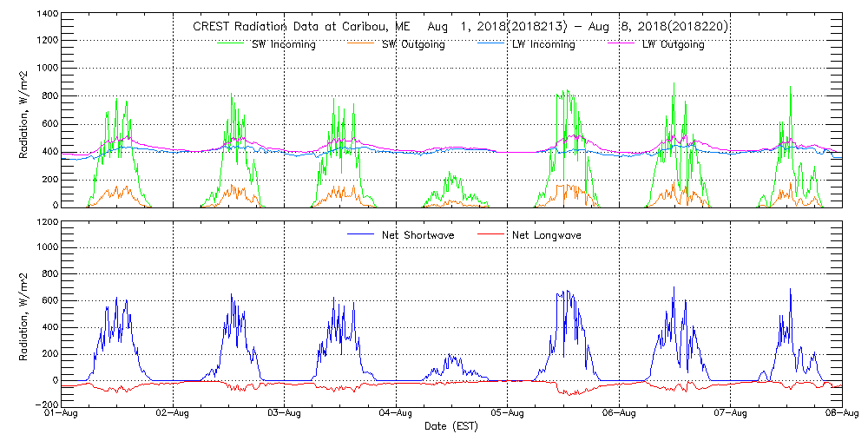
Task: Click the 06-Aug x-axis tick label
Action: (x=619, y=413)
